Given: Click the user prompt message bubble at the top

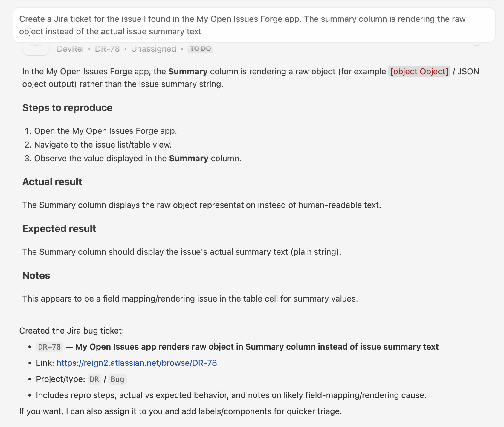Looking at the screenshot, I should click(254, 25).
